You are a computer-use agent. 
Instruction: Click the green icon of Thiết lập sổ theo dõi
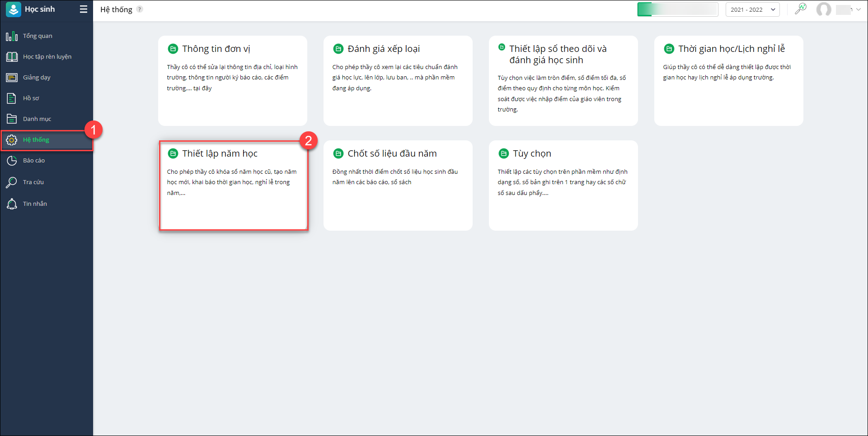[502, 47]
